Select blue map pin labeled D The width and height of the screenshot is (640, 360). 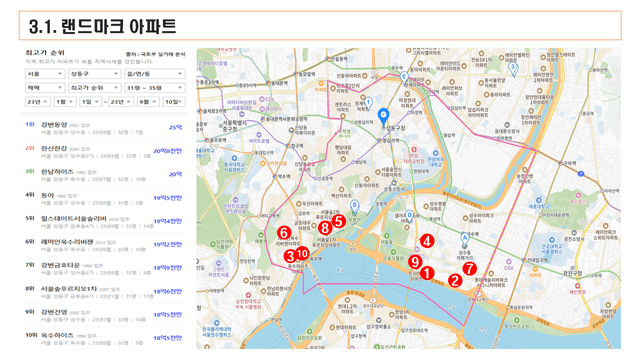[409, 216]
